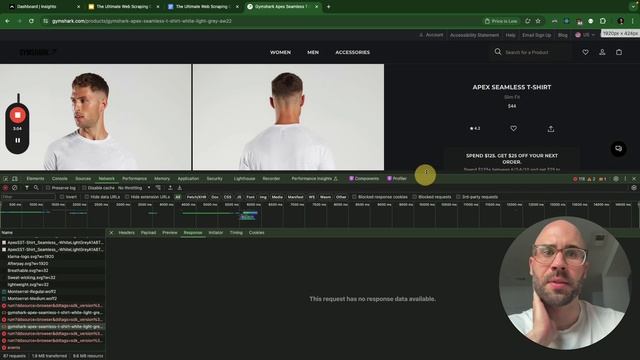Toggle Hide extension URLs checkbox
Viewport: 640px width, 360px height.
tap(127, 197)
